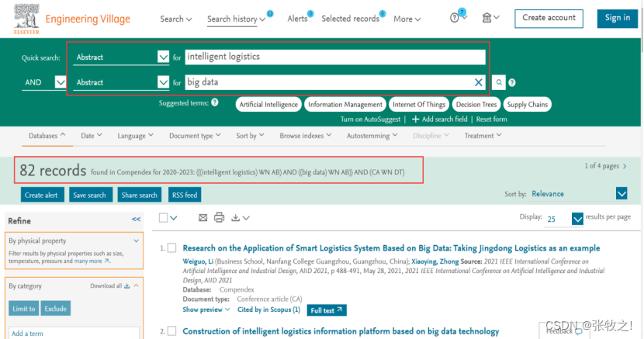This screenshot has width=644, height=339.
Task: Clear the big data search field
Action: click(479, 82)
